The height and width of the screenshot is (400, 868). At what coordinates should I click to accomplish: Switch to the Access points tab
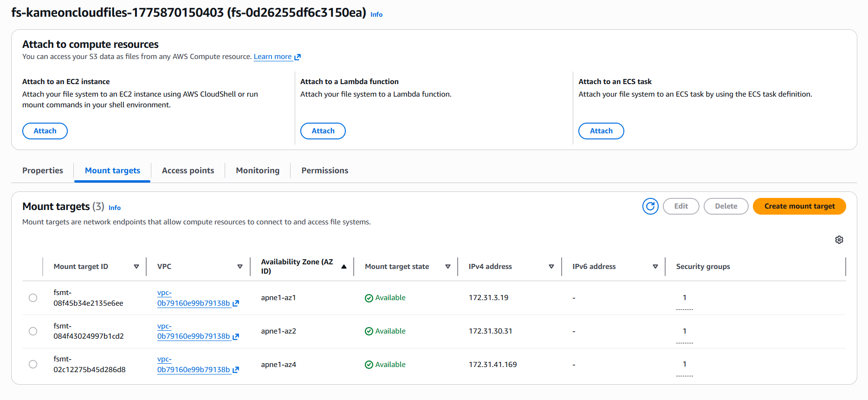tap(188, 170)
